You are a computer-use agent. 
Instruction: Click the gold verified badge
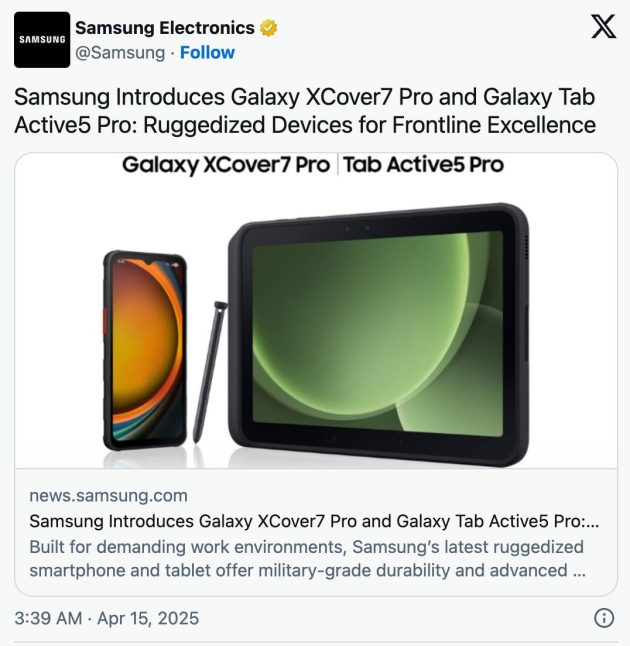[269, 28]
